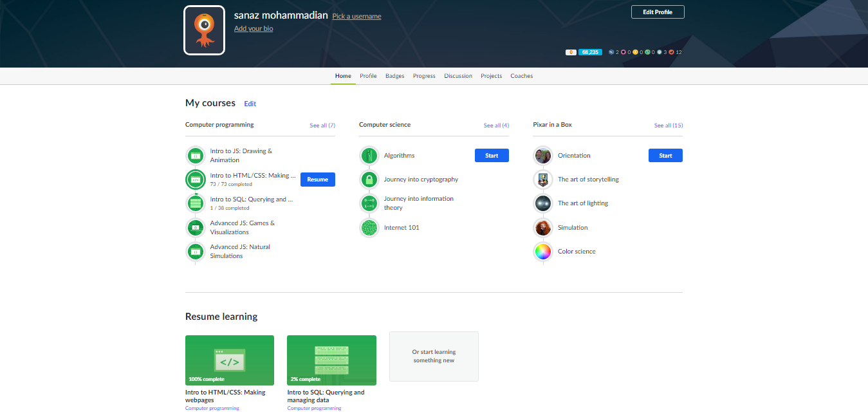Screen dimensions: 868x417
Task: Open Advanced JS: Natural Simulations icon
Action: point(196,252)
